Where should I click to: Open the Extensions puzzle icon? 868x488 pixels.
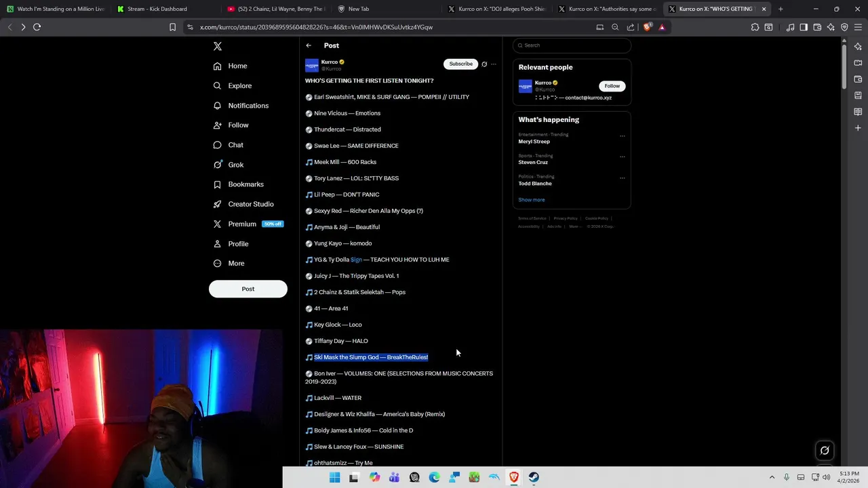[x=755, y=27]
